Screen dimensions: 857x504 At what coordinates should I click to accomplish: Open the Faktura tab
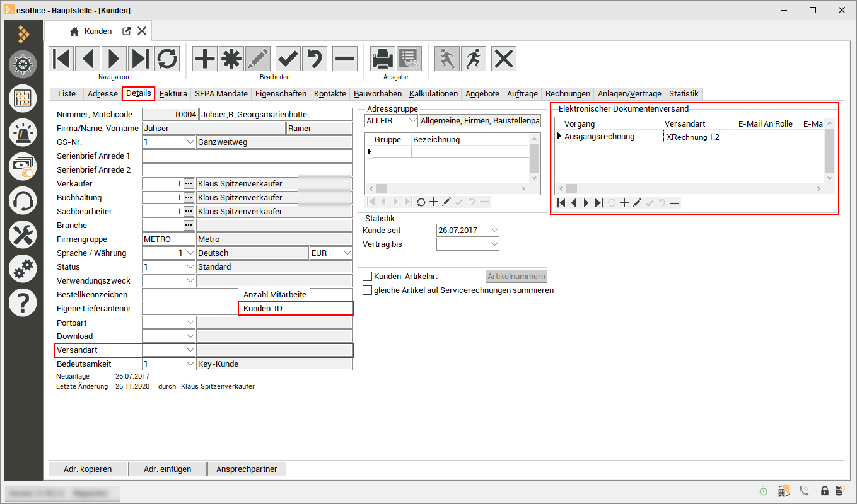click(x=173, y=93)
